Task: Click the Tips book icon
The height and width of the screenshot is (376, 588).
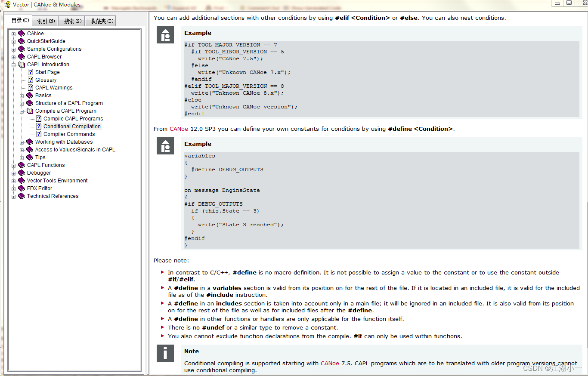Action: pos(30,157)
